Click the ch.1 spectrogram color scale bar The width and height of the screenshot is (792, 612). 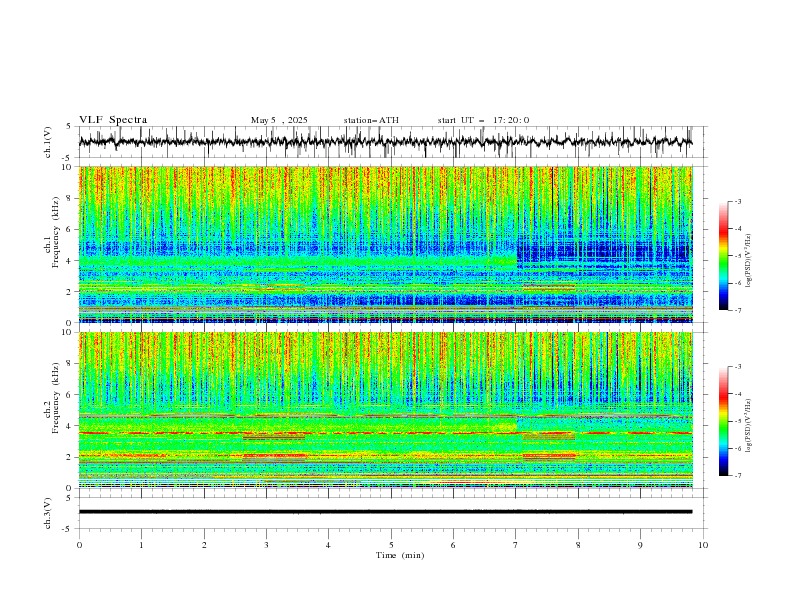723,256
